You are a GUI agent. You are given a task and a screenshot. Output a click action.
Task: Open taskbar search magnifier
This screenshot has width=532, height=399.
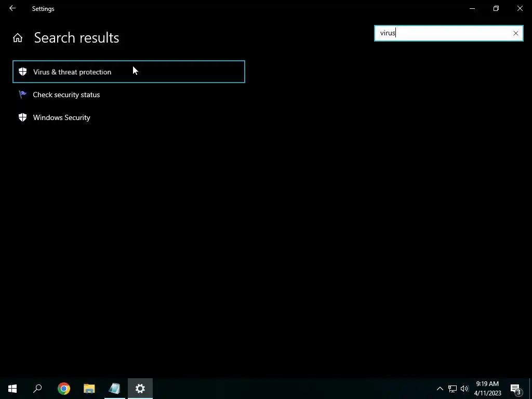pyautogui.click(x=37, y=389)
